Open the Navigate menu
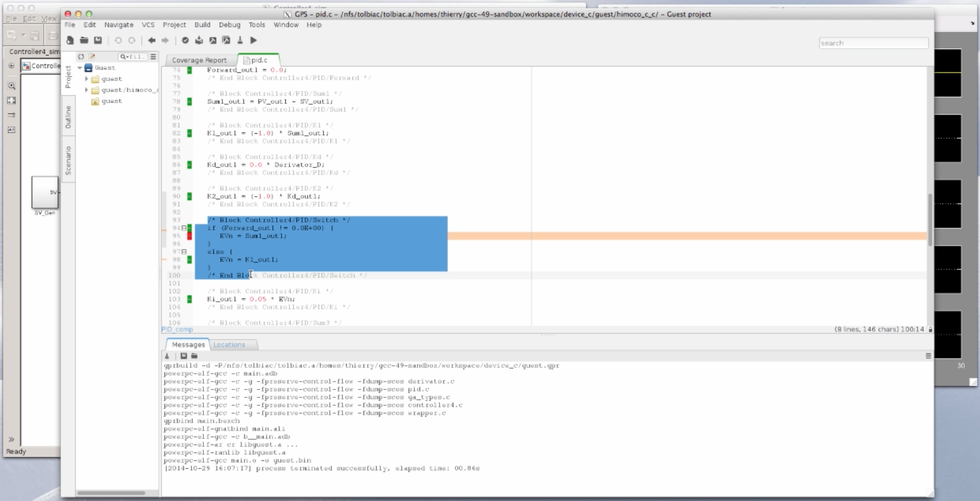 (119, 25)
